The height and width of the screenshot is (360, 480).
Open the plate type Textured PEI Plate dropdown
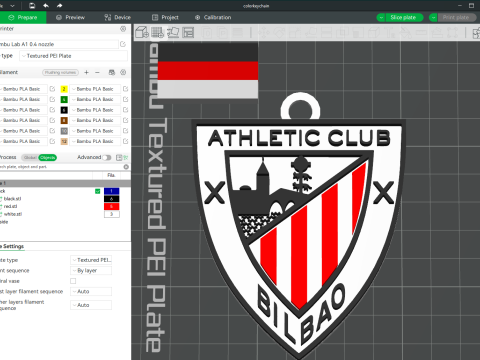click(74, 56)
